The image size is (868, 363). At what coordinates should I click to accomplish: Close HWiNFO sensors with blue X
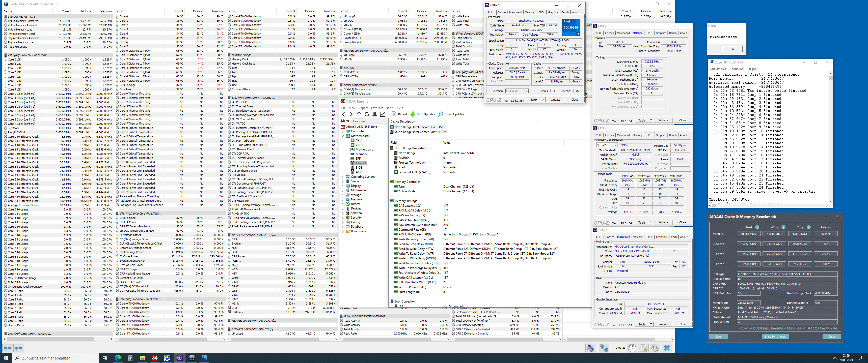click(x=667, y=348)
